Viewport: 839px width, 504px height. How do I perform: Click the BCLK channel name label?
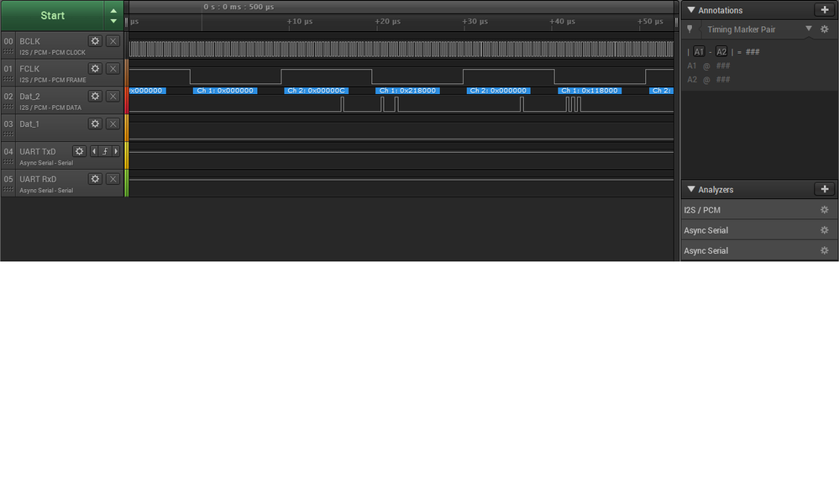(x=30, y=41)
